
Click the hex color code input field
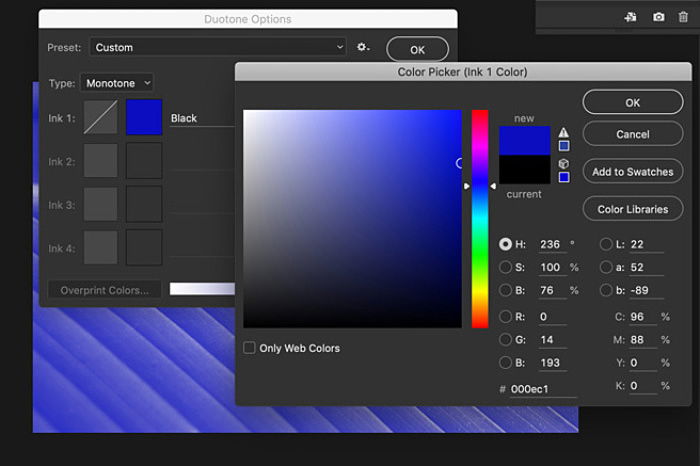coord(542,387)
